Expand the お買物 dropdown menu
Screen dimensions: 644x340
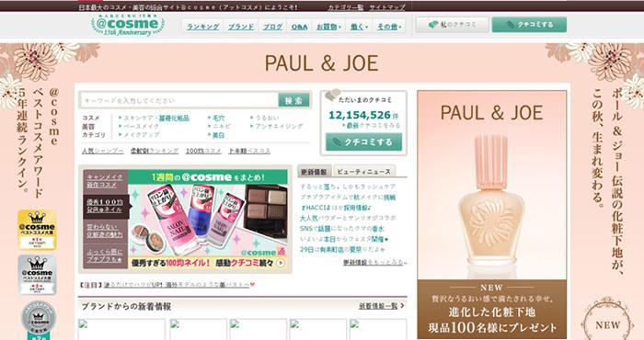pyautogui.click(x=328, y=27)
